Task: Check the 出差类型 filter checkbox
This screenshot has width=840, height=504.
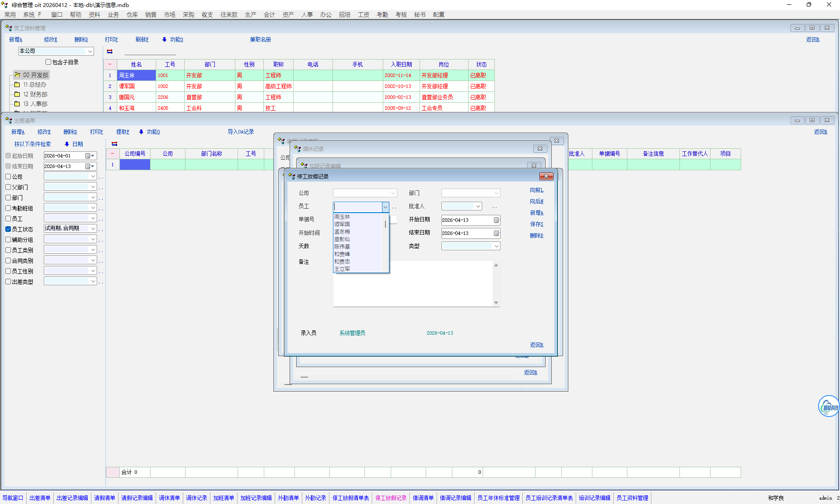Action: [8, 281]
